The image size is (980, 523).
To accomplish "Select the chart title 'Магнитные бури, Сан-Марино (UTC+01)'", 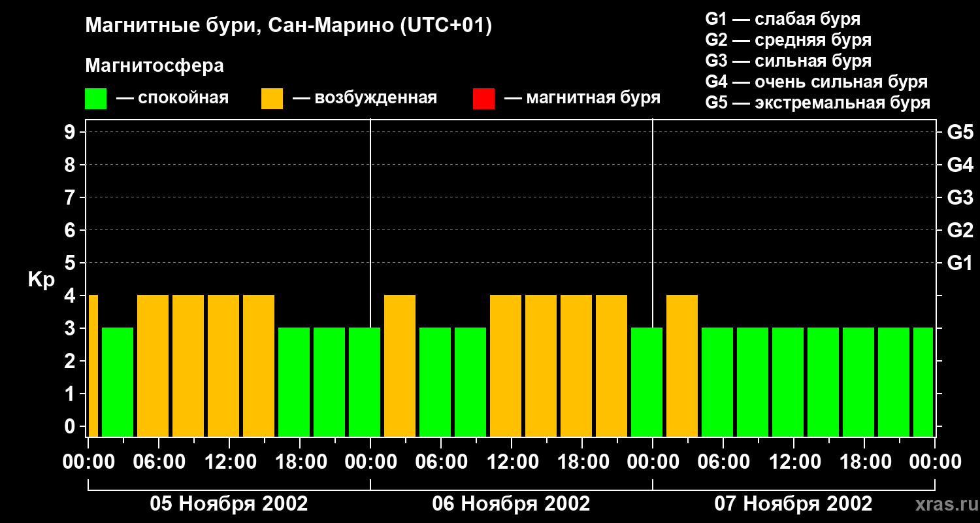I will point(288,26).
